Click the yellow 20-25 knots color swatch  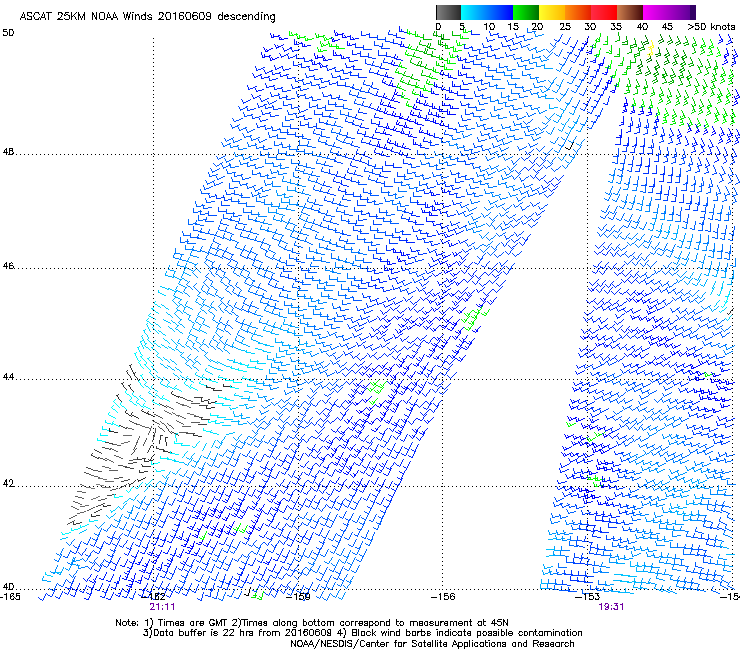552,12
